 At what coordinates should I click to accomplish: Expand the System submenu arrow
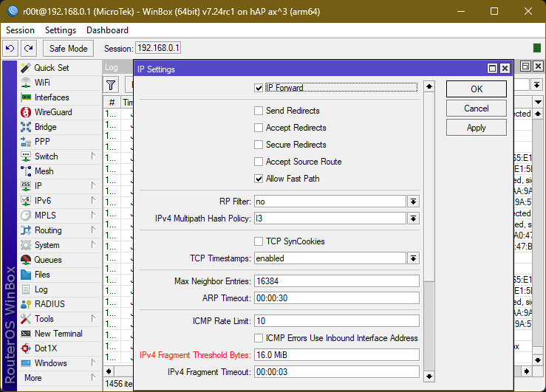[93, 245]
